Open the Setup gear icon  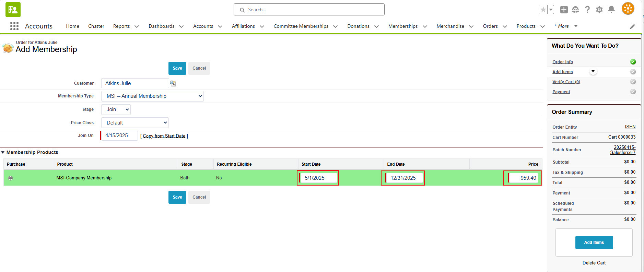pos(599,10)
